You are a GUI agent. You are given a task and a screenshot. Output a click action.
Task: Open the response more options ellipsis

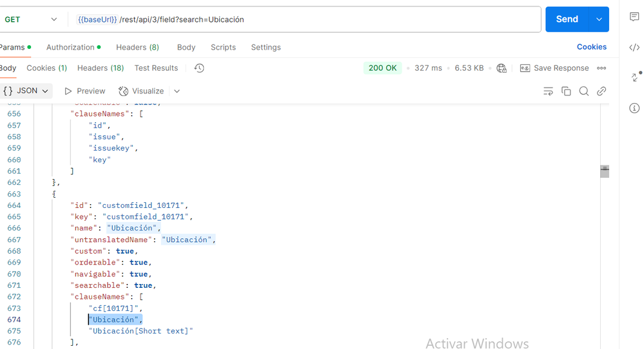[x=601, y=68]
